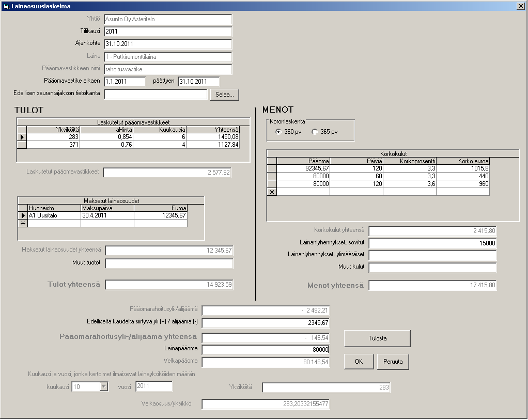Click the 92345,67 principal cell
The width and height of the screenshot is (528, 420).
pyautogui.click(x=303, y=168)
